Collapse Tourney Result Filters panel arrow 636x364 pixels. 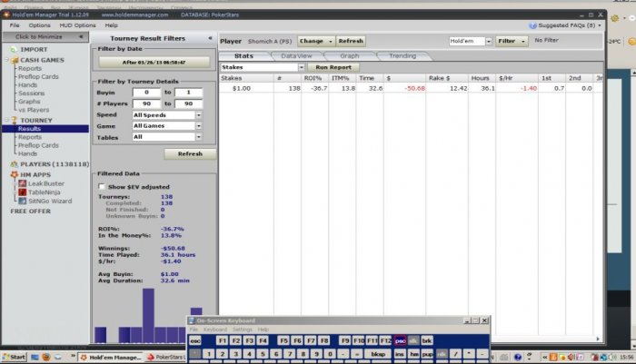coord(210,38)
